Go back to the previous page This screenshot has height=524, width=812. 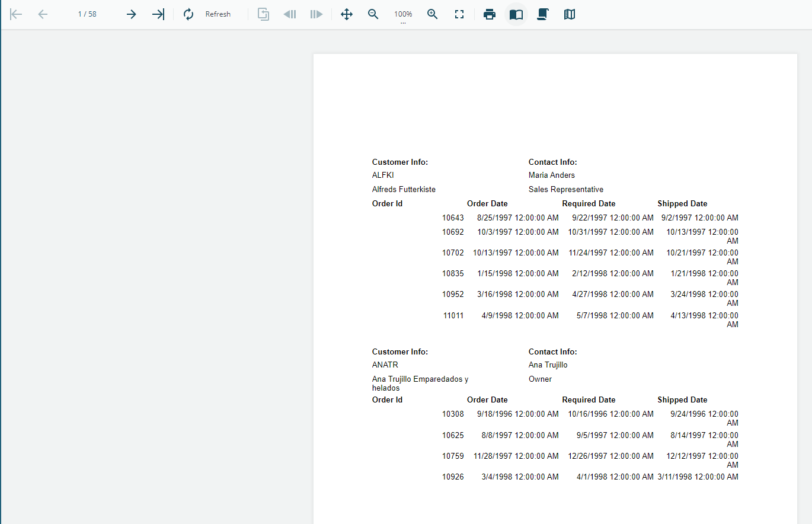[x=42, y=14]
